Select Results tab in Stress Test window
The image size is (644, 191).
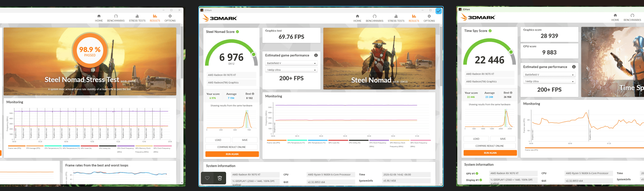point(155,18)
